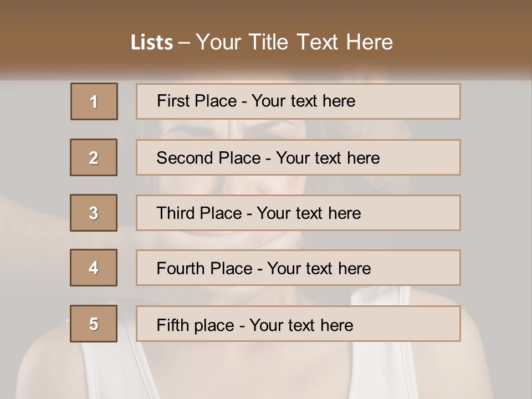Click the Fourth Place text bar

point(298,268)
